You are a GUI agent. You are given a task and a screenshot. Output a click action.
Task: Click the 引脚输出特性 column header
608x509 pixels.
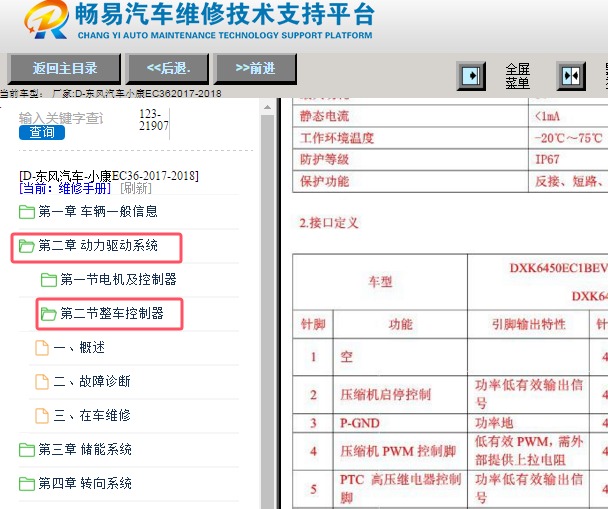pyautogui.click(x=529, y=324)
